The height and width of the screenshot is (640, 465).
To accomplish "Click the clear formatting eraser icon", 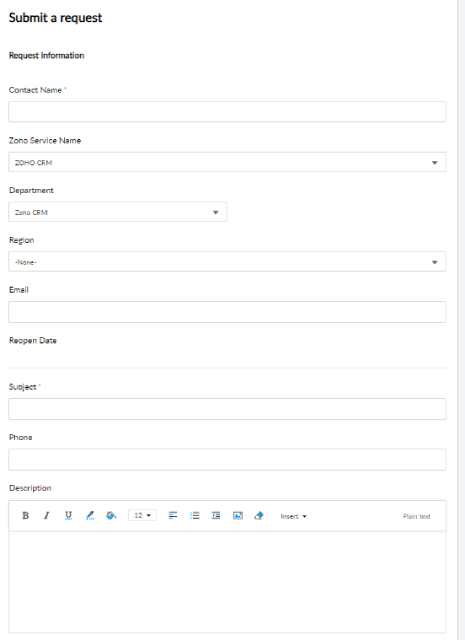I will (x=259, y=516).
